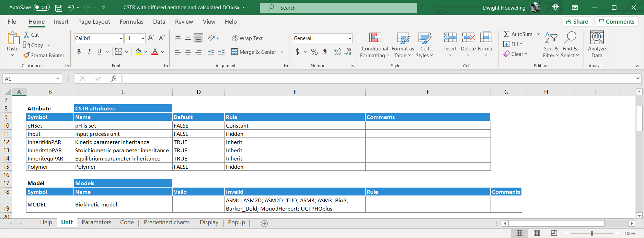Open the Comments pane button
The image size is (644, 238).
617,22
